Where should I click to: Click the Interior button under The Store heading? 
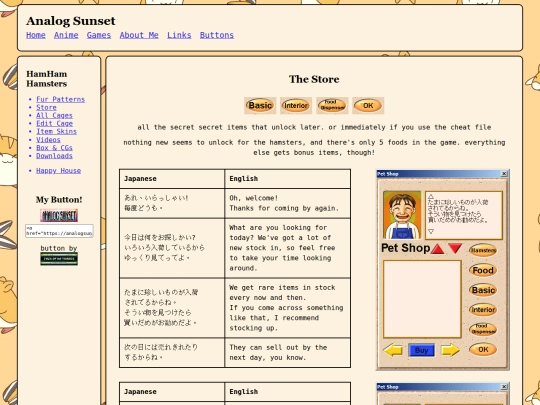296,105
